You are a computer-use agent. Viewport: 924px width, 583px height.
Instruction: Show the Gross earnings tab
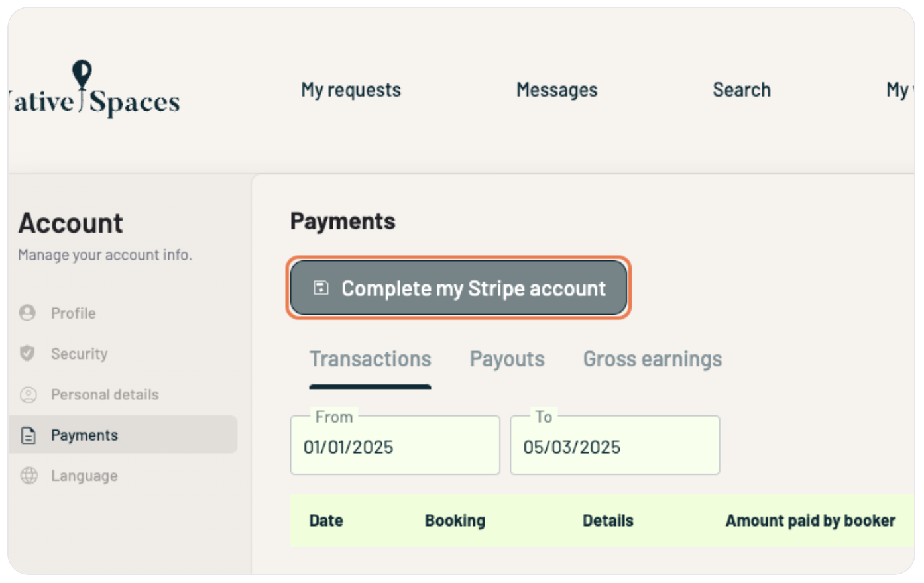tap(652, 359)
